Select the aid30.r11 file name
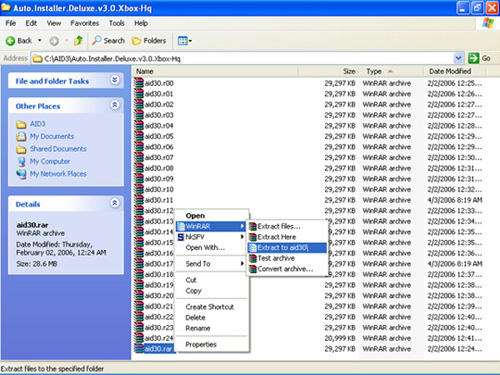The height and width of the screenshot is (375, 500). coord(159,200)
